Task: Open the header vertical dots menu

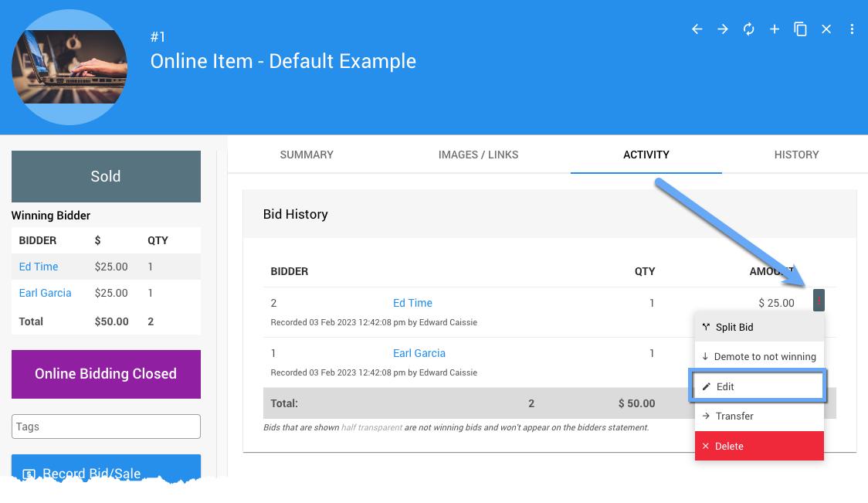Action: 852,29
